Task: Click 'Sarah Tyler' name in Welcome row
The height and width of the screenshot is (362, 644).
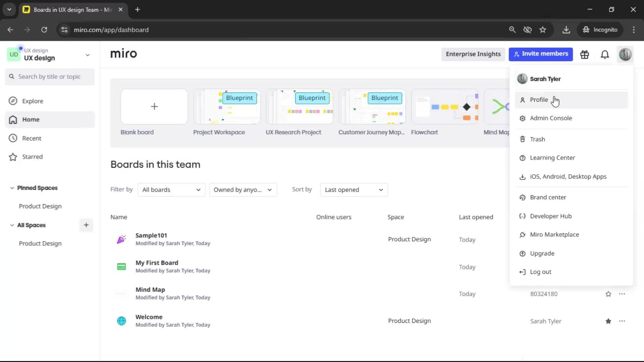Action: tap(546, 321)
